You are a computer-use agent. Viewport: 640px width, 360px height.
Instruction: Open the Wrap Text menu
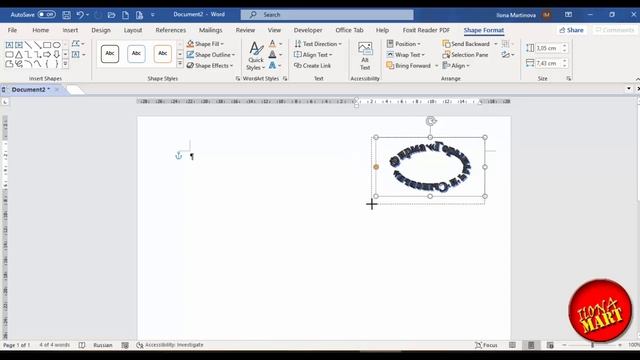(x=405, y=55)
